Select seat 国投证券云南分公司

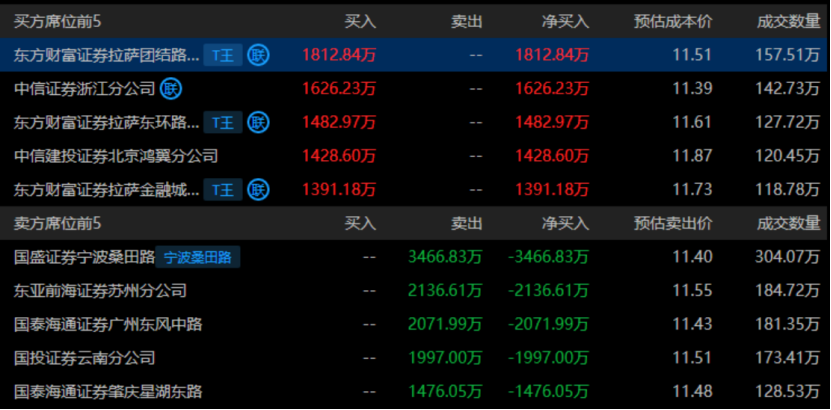tap(84, 358)
